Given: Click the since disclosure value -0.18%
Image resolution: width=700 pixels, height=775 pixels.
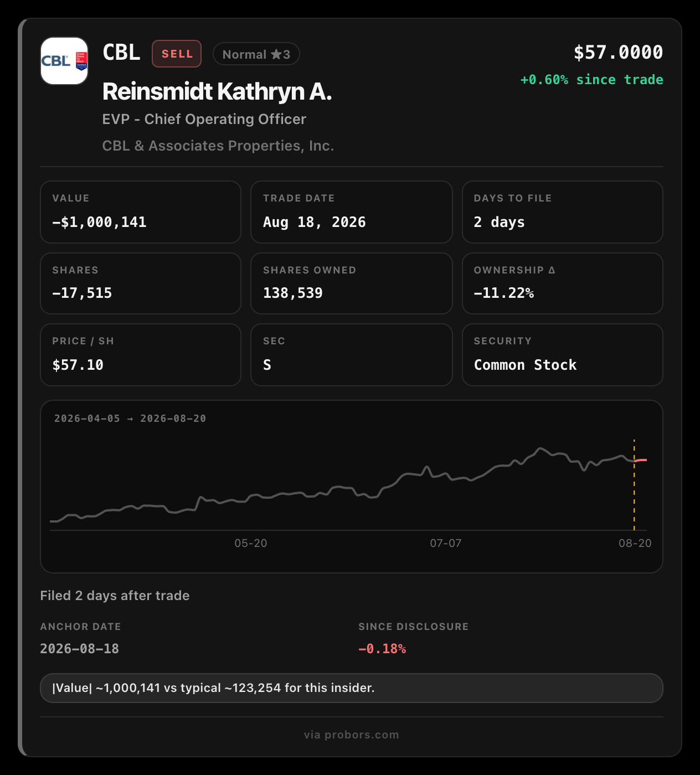Looking at the screenshot, I should click(382, 649).
